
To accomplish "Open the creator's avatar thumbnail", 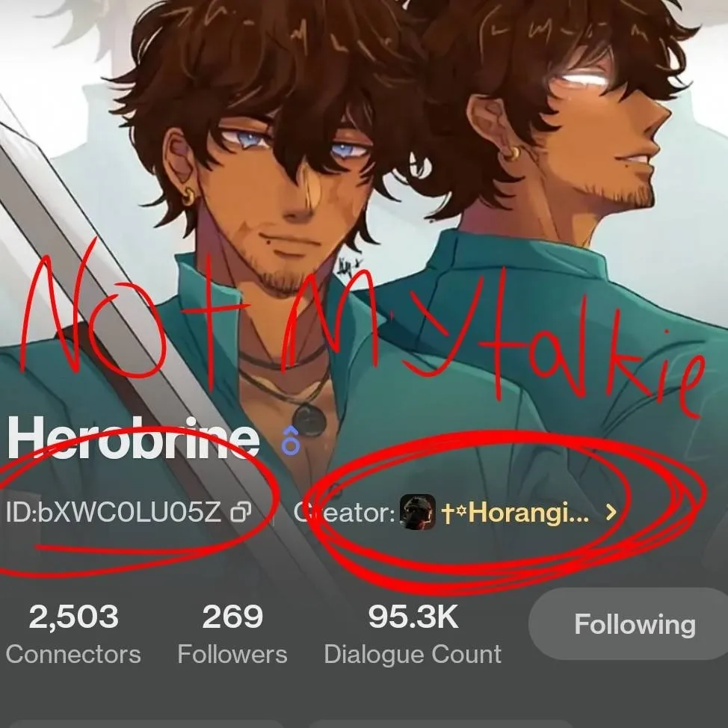I will click(x=417, y=512).
